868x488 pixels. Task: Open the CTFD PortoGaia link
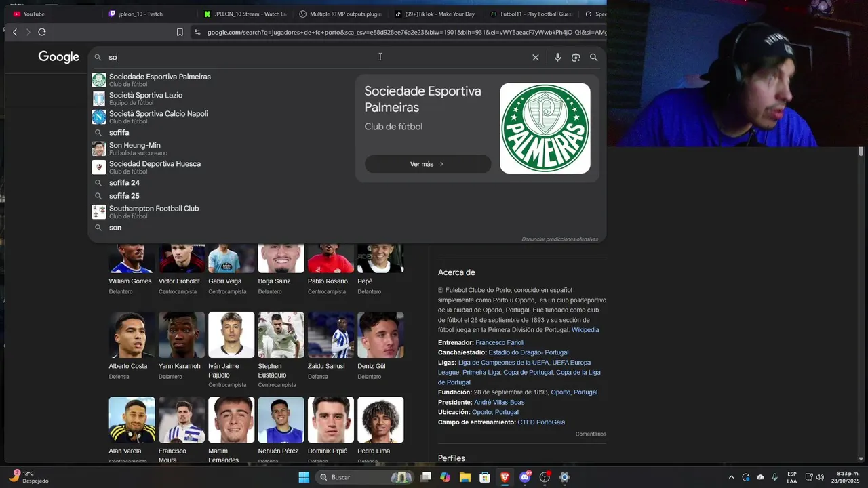541,422
